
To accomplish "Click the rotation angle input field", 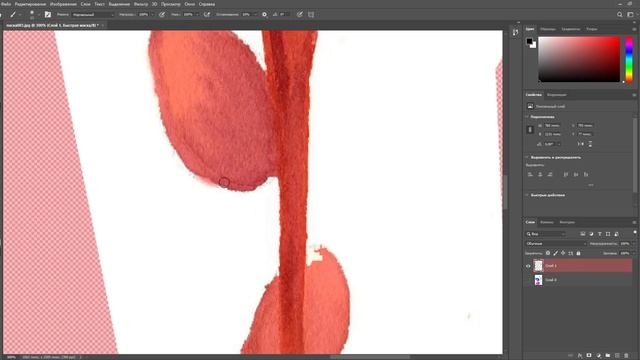I will click(552, 144).
